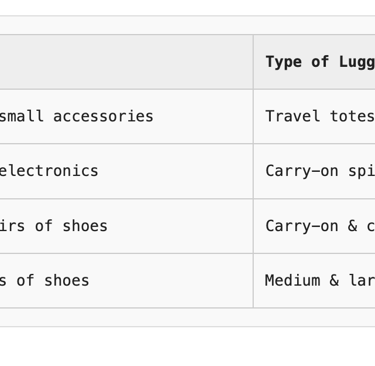Click the word "accessories" in first row
Viewport: 375px width, 366px height.
tap(103, 116)
